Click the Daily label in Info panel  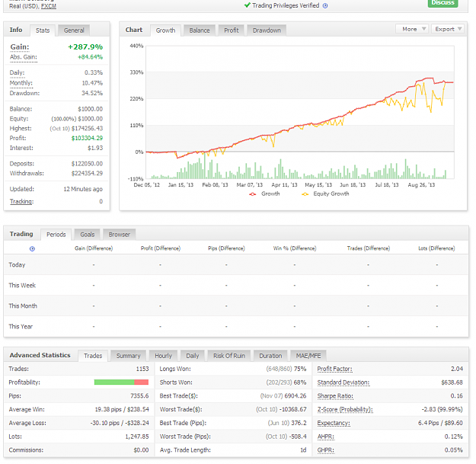17,73
